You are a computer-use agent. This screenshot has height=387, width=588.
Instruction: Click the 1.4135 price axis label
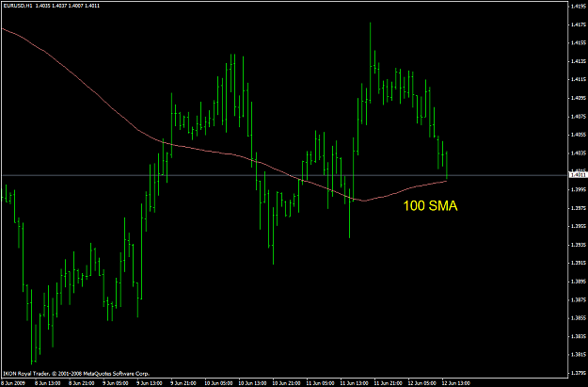pos(578,61)
